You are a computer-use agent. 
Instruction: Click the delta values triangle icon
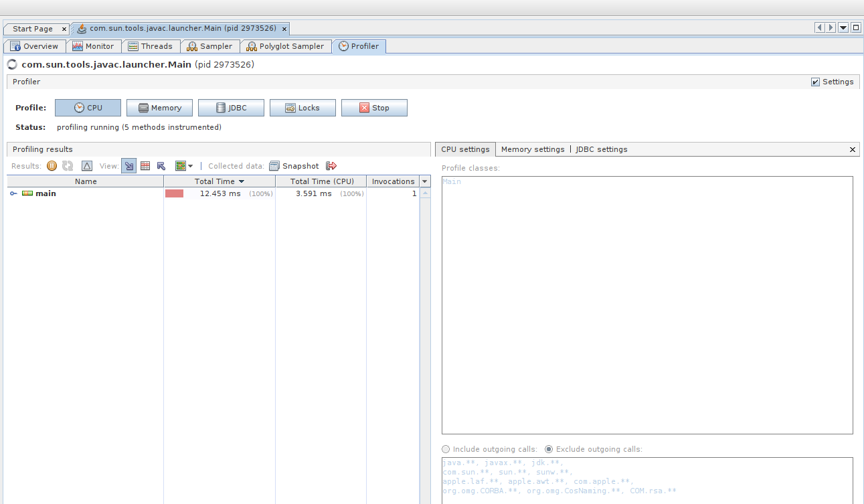(x=87, y=166)
